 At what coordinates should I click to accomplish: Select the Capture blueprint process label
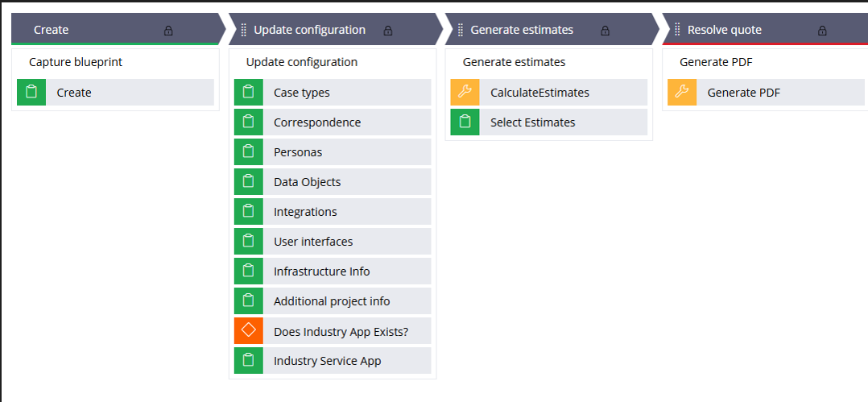click(76, 62)
